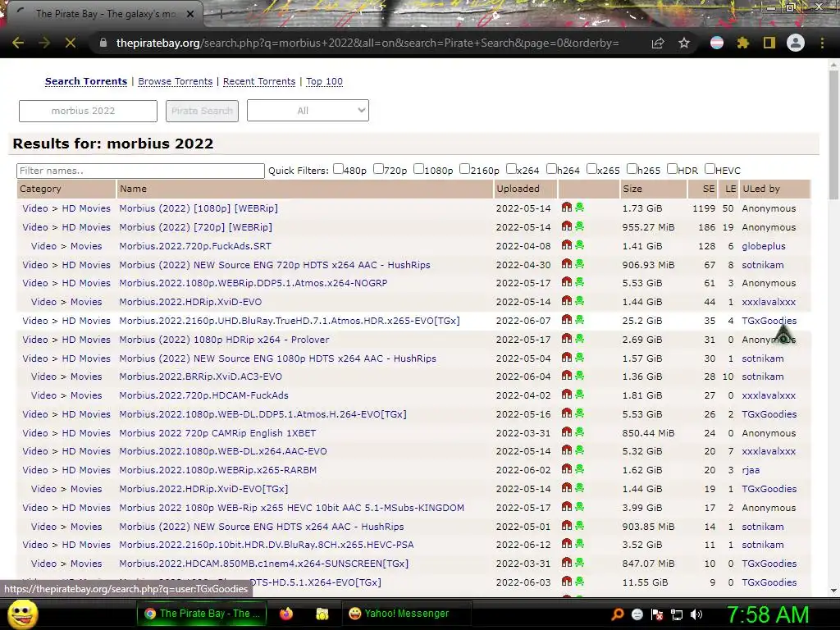Viewport: 840px width, 630px height.
Task: Click the search magnifier in system tray
Action: (x=618, y=614)
